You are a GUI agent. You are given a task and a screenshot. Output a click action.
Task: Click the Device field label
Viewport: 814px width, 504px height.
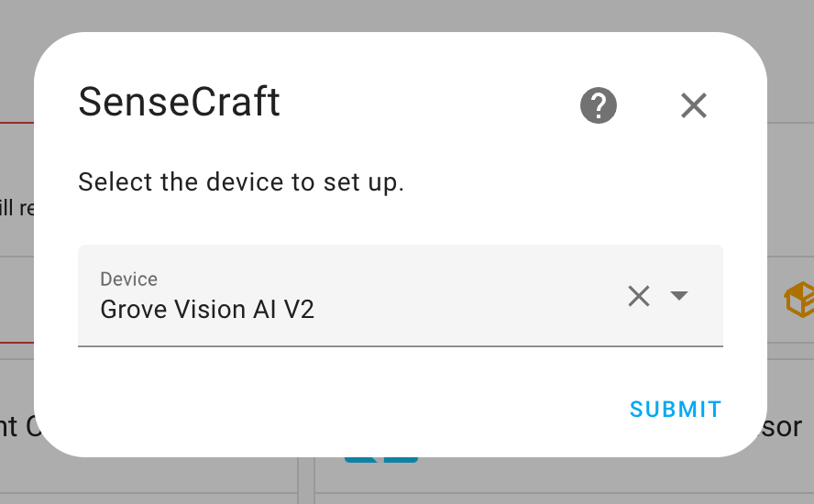(128, 279)
